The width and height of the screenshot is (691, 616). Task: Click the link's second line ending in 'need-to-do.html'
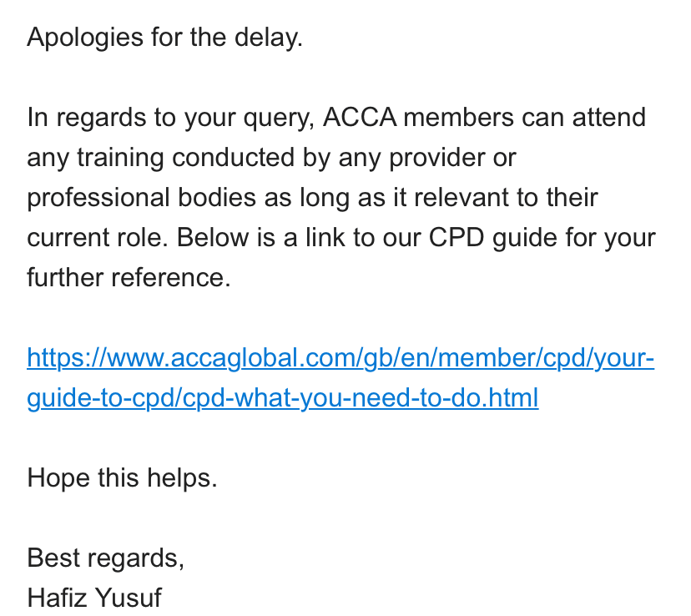[282, 398]
